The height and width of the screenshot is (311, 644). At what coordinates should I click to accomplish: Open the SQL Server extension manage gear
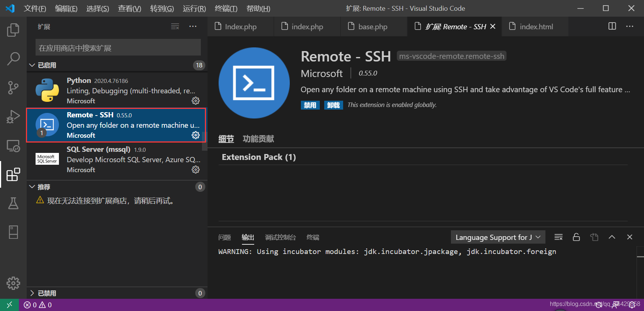(196, 170)
